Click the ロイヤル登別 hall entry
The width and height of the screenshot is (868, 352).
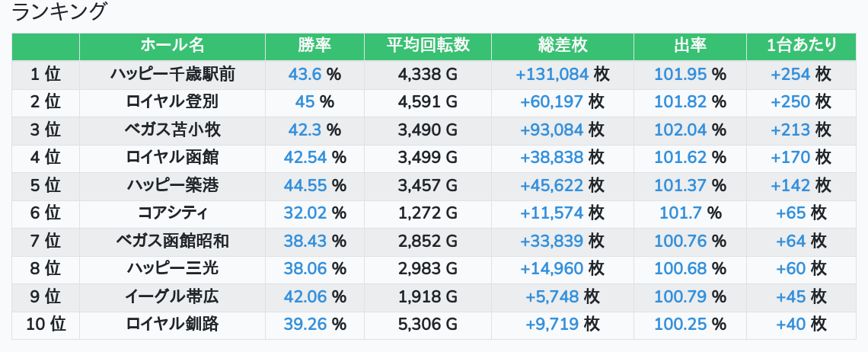coord(172,102)
